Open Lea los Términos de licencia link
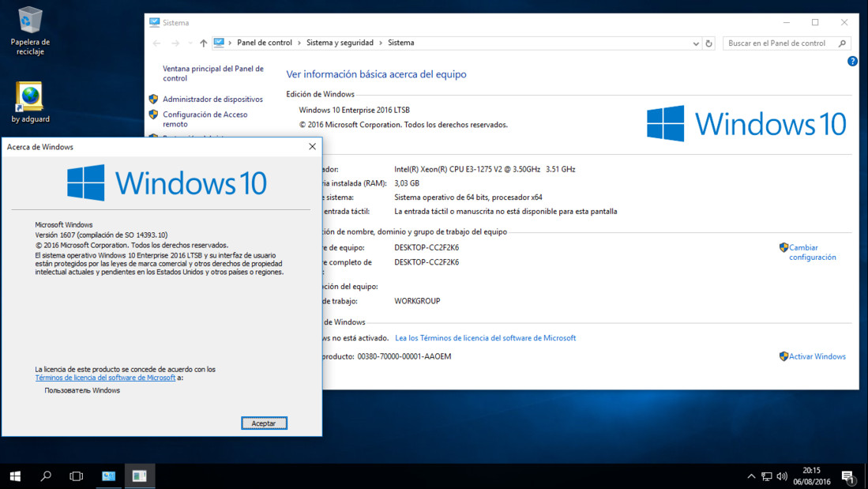This screenshot has height=489, width=868. click(485, 338)
